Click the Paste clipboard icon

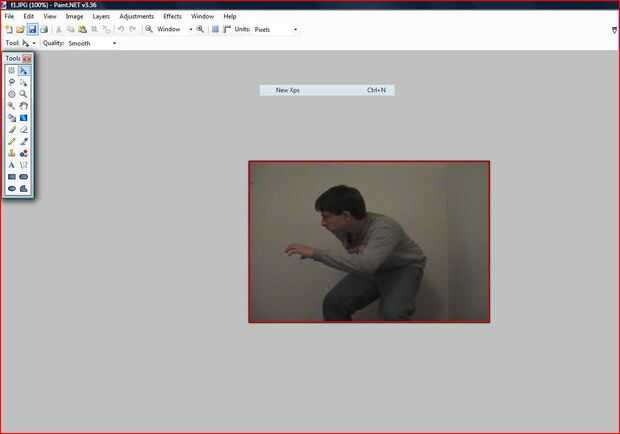click(82, 29)
